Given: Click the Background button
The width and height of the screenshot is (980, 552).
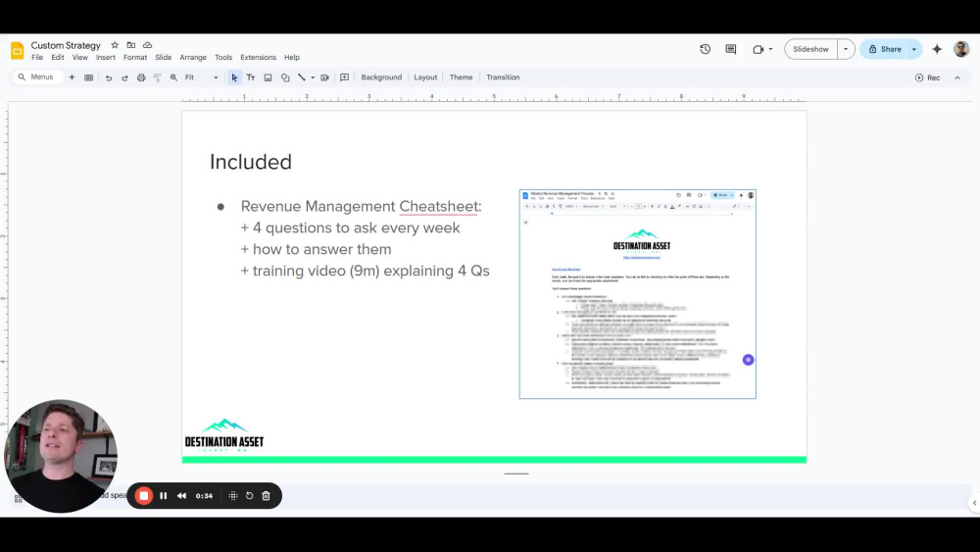Looking at the screenshot, I should pyautogui.click(x=381, y=77).
